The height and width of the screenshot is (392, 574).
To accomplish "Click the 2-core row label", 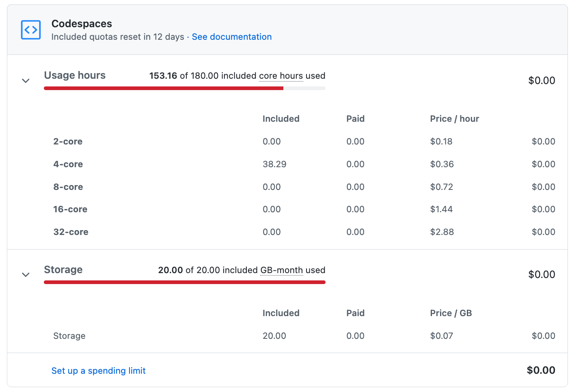I will click(x=68, y=142).
